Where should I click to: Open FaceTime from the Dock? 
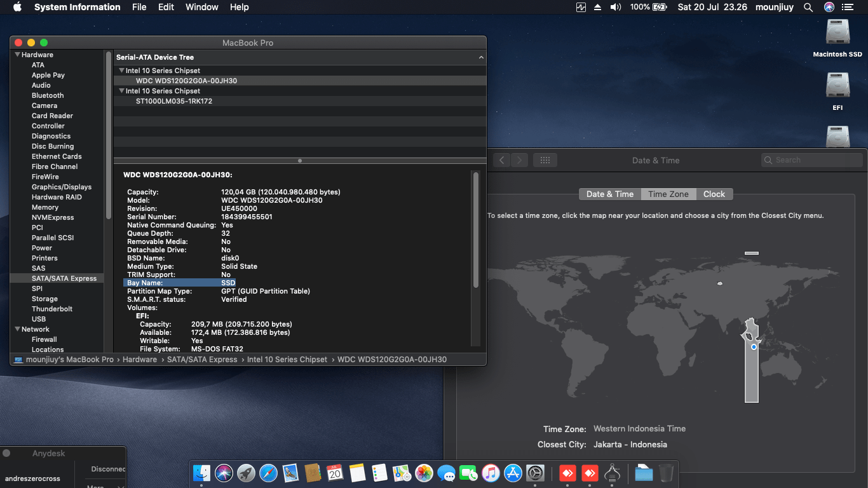468,473
